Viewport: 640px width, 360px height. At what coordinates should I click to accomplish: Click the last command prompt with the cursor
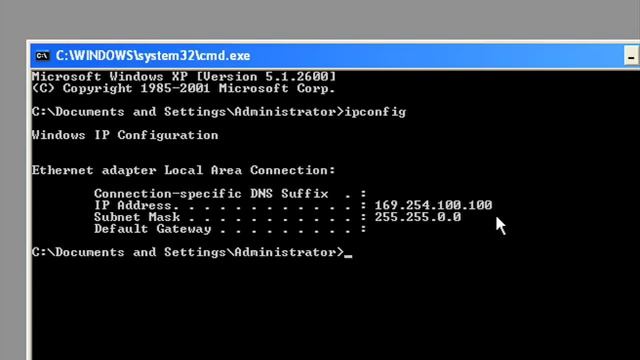[x=192, y=252]
